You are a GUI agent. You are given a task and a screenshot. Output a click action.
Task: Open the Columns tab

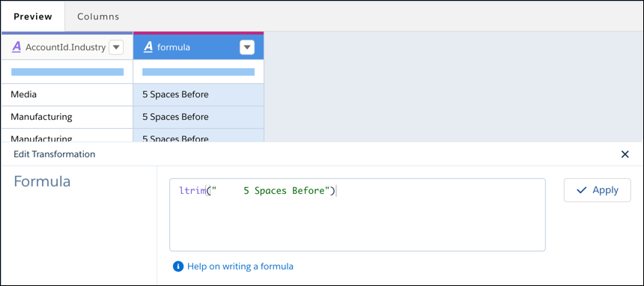98,16
